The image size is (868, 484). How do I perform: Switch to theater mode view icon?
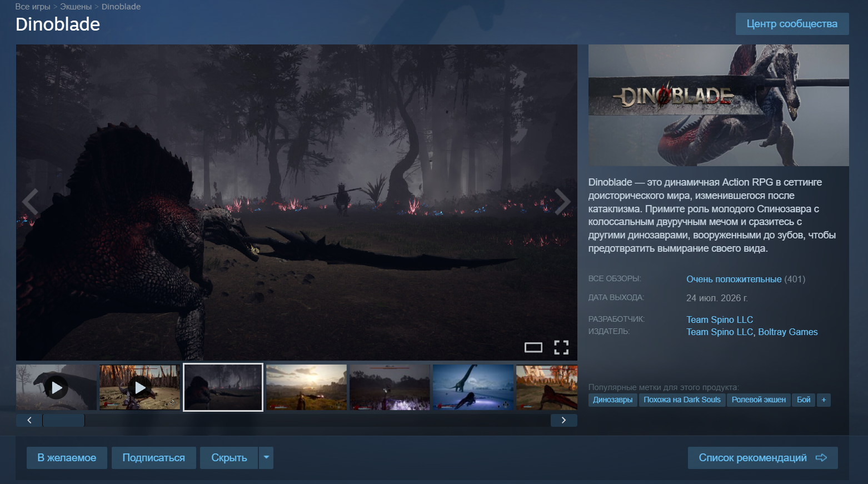tap(533, 347)
